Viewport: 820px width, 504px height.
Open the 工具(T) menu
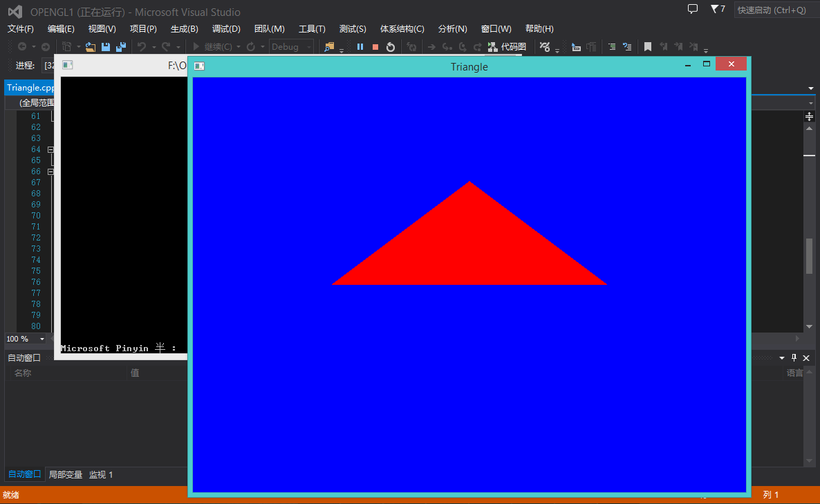pyautogui.click(x=311, y=28)
